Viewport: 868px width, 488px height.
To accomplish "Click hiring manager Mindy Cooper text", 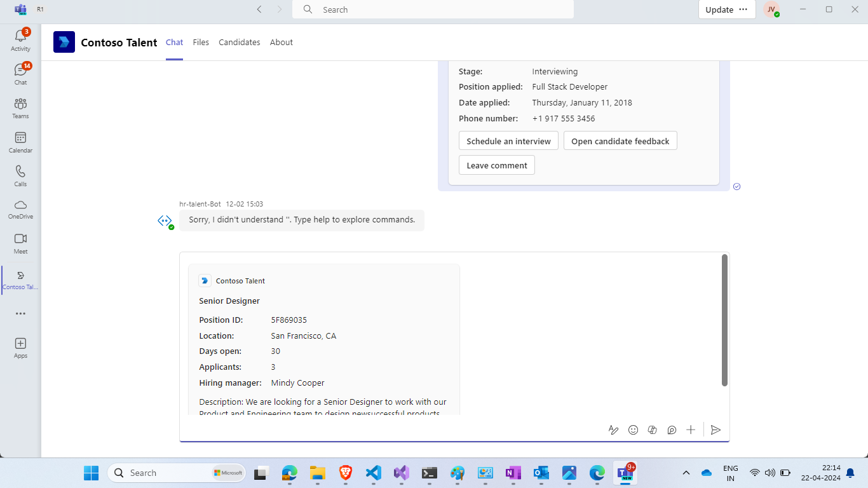I will pos(298,383).
